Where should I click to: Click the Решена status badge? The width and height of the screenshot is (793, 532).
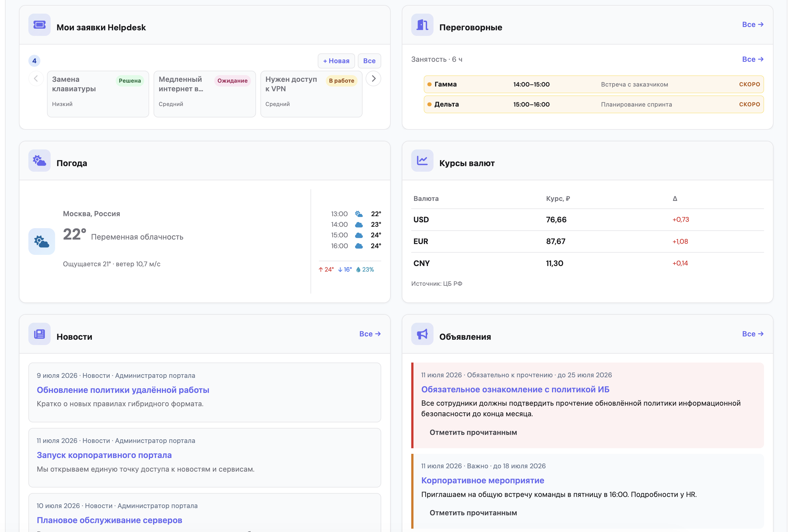pos(130,81)
